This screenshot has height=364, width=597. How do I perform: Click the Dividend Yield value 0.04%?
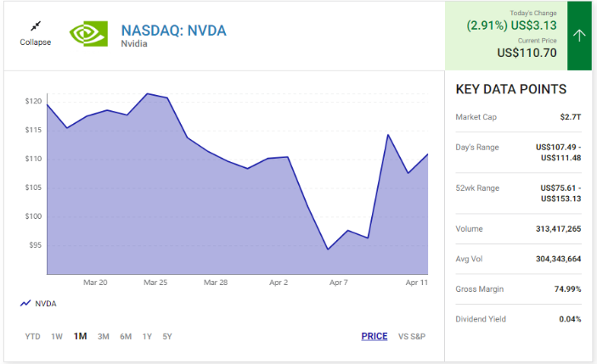click(x=570, y=319)
